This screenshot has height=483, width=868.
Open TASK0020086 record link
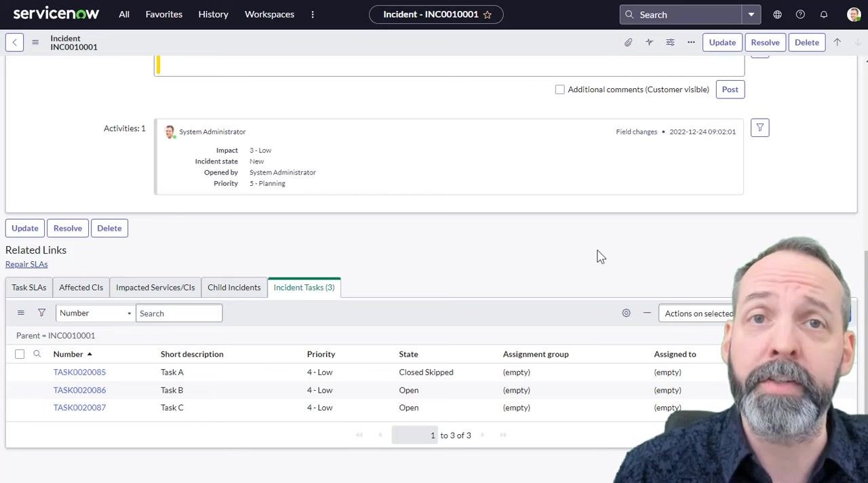(x=79, y=390)
